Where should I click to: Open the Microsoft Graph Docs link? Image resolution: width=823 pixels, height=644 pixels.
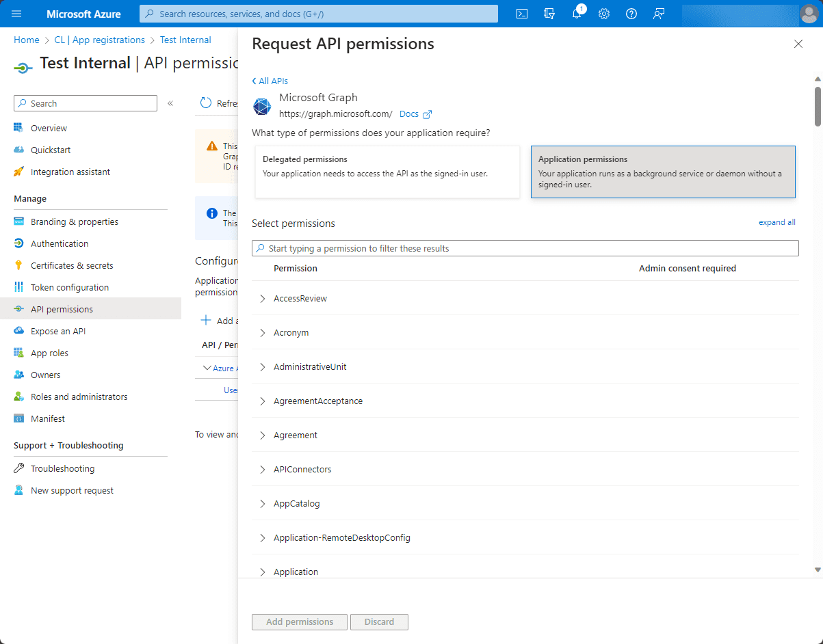(x=415, y=114)
